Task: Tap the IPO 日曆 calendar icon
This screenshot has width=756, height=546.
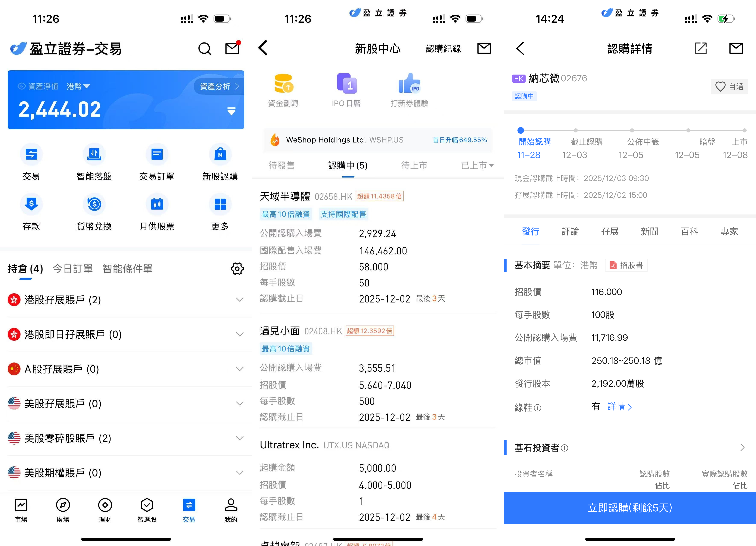Action: pos(346,84)
